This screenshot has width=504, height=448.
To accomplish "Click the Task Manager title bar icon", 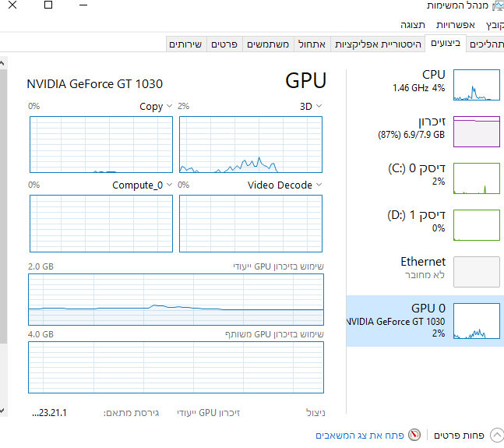I will coord(497,5).
